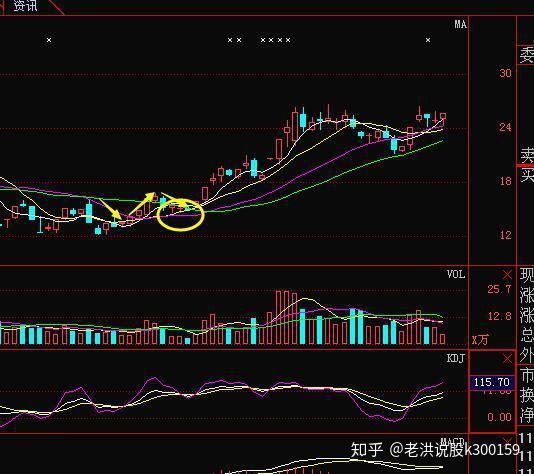Click the 换 row in the quote side panel
This screenshot has width=534, height=474.
click(x=527, y=395)
